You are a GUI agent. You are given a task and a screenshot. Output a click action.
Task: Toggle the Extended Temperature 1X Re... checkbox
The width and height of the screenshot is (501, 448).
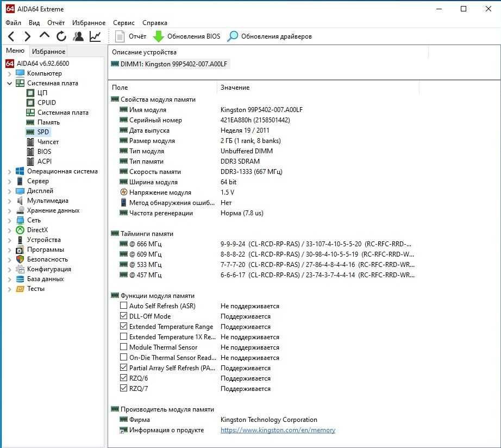(x=124, y=337)
